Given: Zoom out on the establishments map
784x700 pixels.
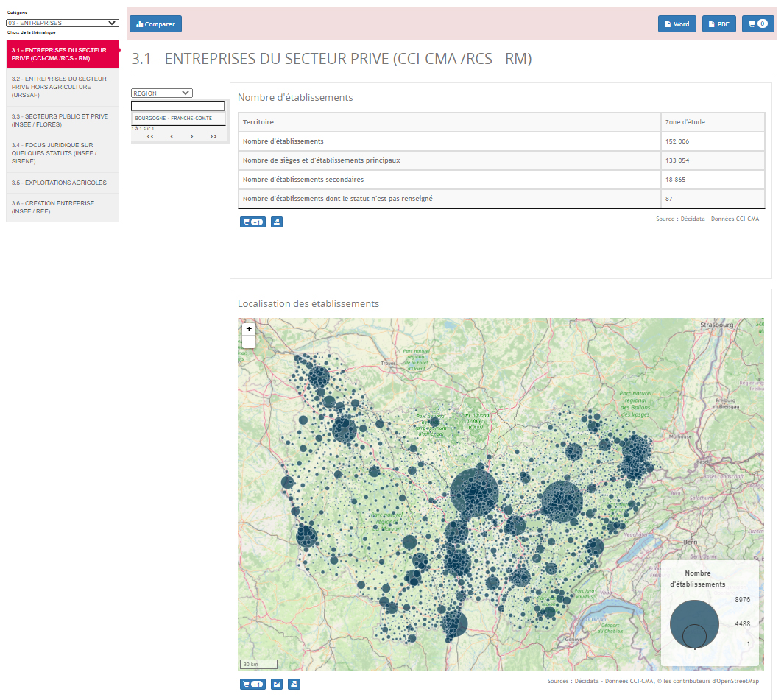Looking at the screenshot, I should point(249,342).
